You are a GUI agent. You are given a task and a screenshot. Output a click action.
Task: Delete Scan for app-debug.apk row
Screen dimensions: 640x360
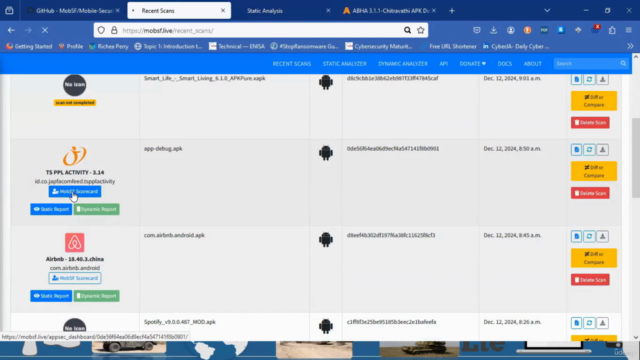pyautogui.click(x=590, y=193)
